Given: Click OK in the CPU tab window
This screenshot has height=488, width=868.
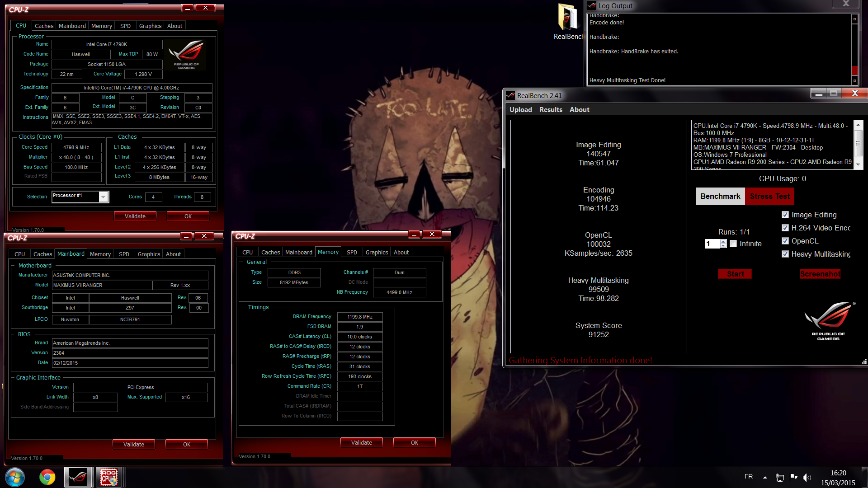Looking at the screenshot, I should pyautogui.click(x=188, y=216).
